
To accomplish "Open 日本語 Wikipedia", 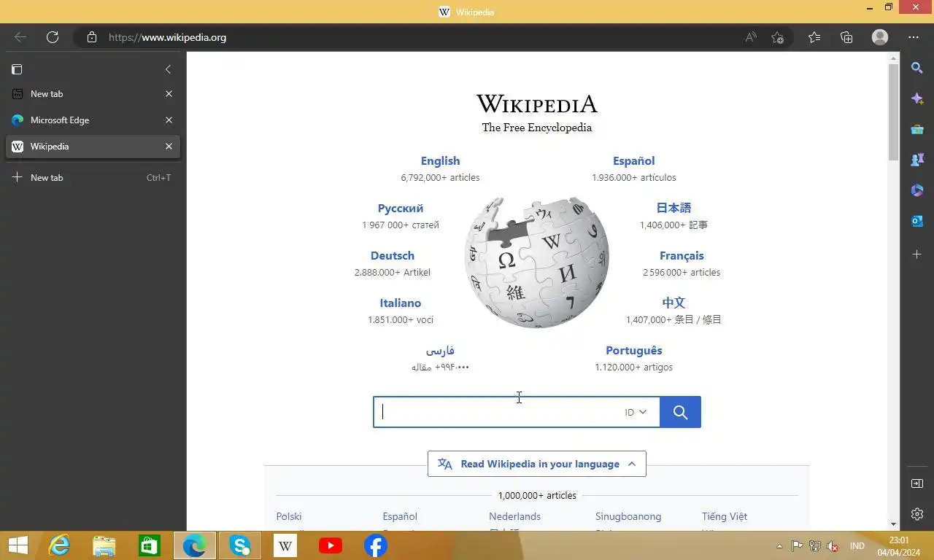I will pos(674,208).
